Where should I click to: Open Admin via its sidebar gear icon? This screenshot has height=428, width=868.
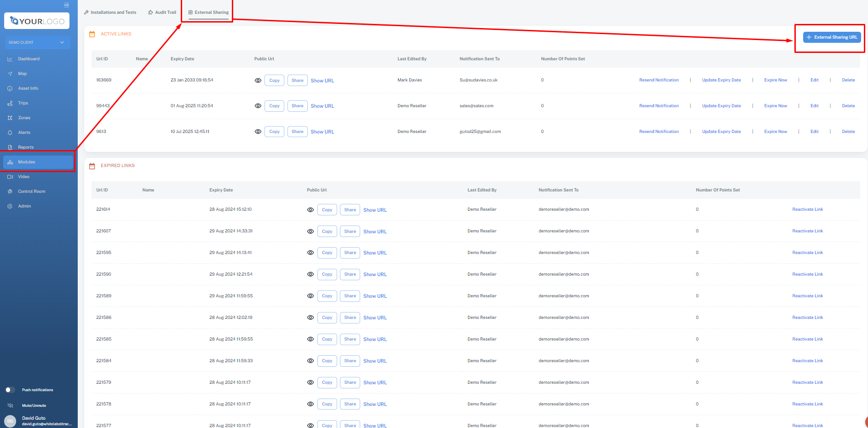click(10, 206)
